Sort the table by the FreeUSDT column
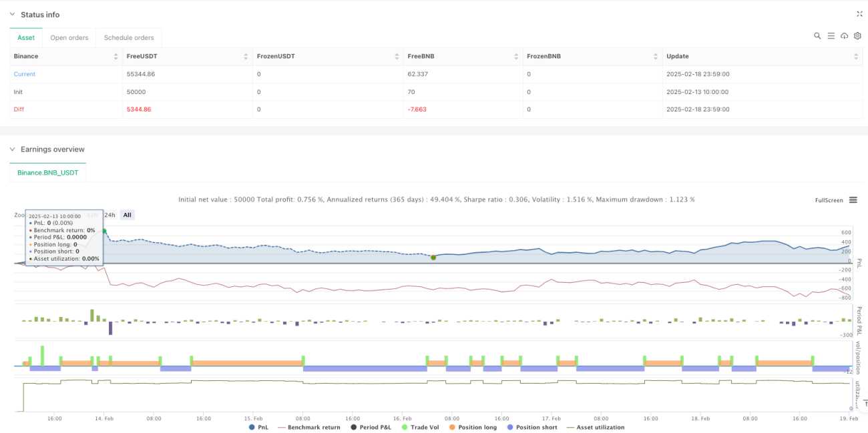This screenshot has height=433, width=868. click(246, 57)
